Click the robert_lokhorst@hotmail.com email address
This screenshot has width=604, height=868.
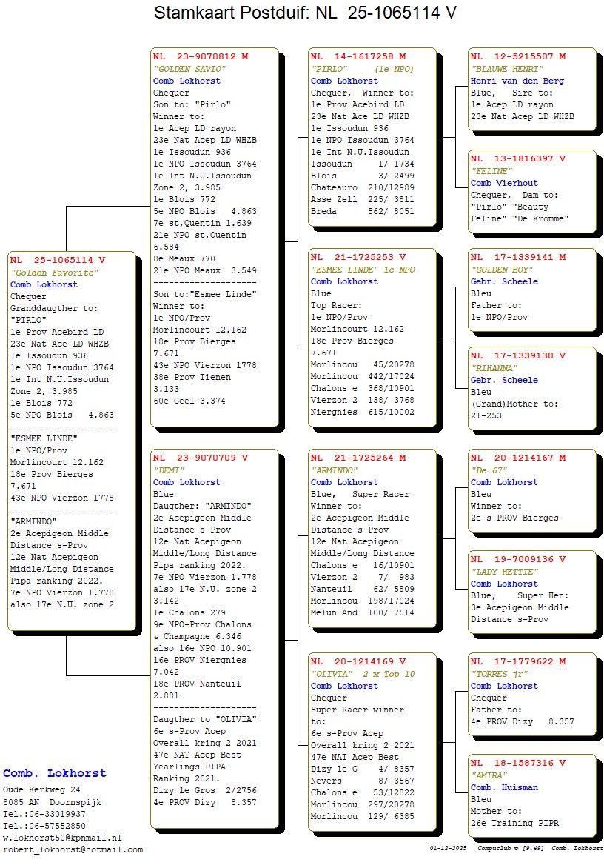73,849
